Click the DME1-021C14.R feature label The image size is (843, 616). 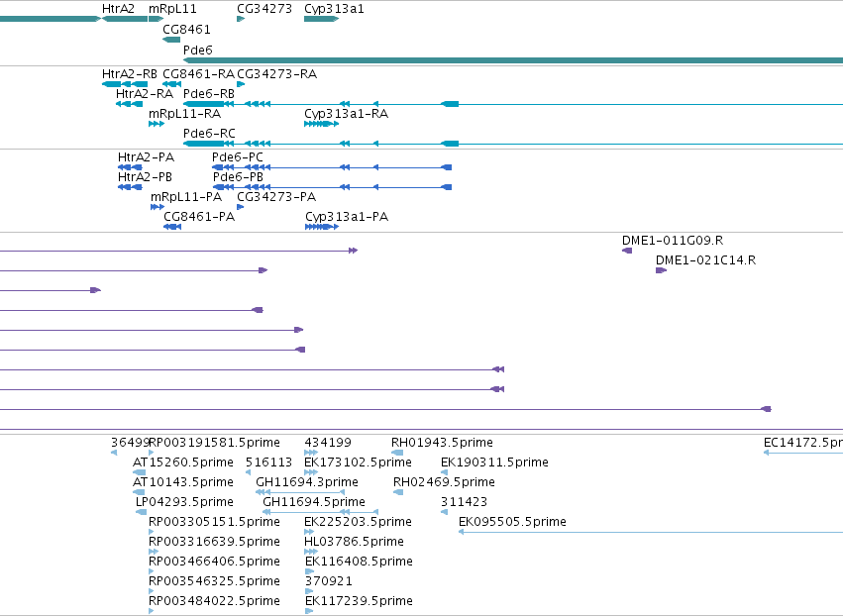706,260
